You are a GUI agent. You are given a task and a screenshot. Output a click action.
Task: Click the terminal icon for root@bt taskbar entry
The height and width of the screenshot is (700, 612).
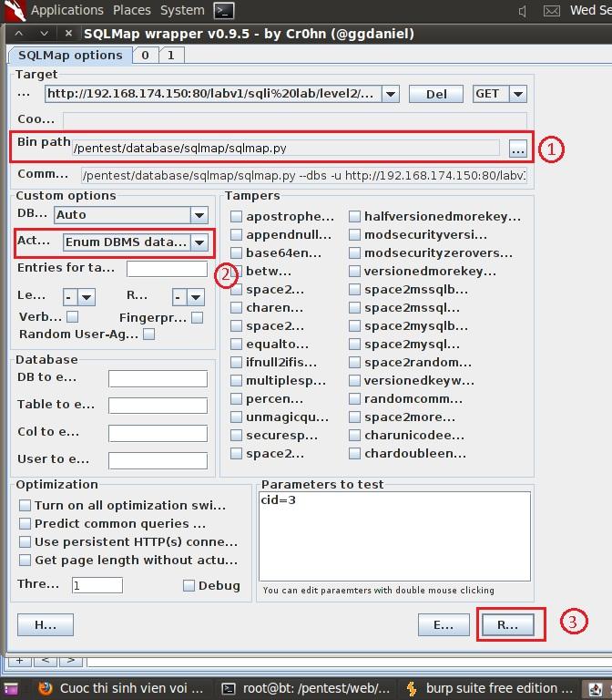click(229, 688)
